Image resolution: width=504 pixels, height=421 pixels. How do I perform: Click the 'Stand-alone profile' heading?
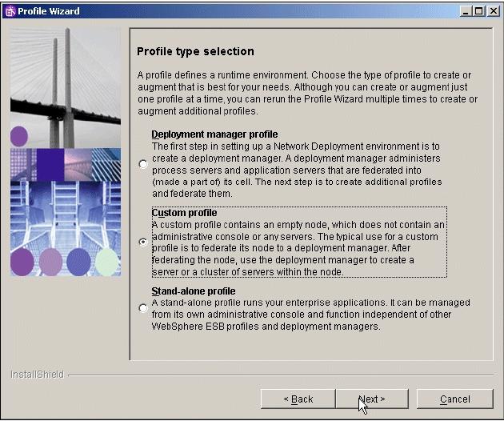pos(193,291)
